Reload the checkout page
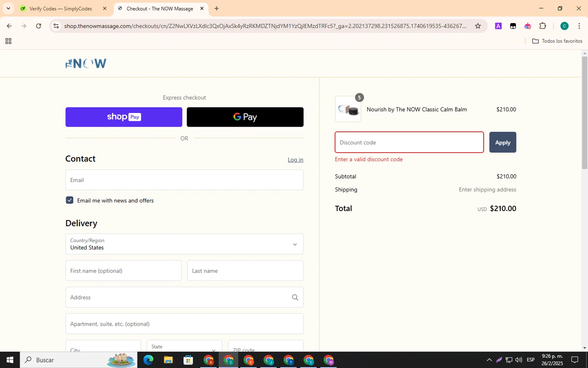The height and width of the screenshot is (368, 588). click(38, 26)
